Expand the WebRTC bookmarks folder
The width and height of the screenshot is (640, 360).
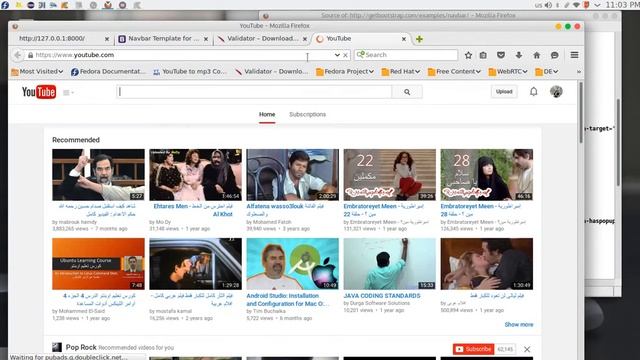508,71
